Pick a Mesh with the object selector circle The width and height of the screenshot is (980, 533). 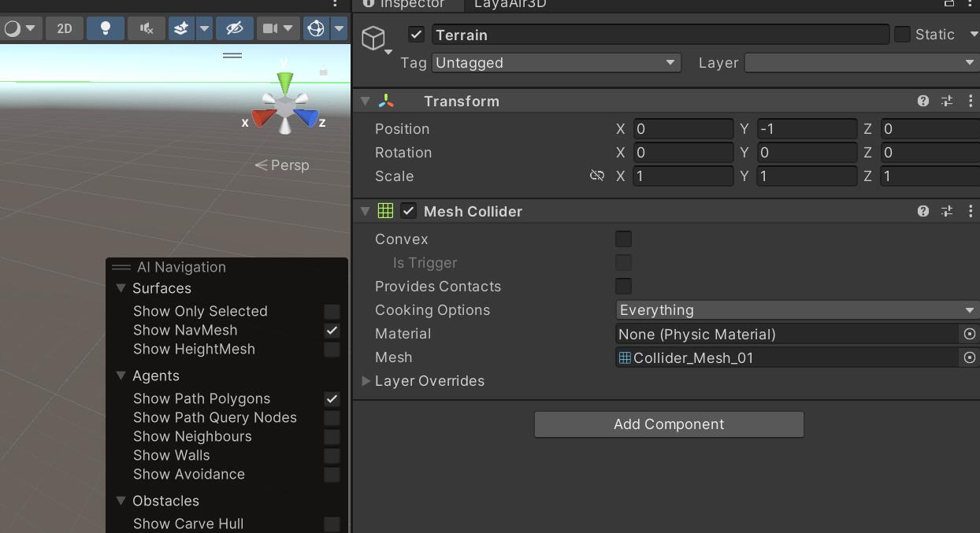pyautogui.click(x=969, y=357)
